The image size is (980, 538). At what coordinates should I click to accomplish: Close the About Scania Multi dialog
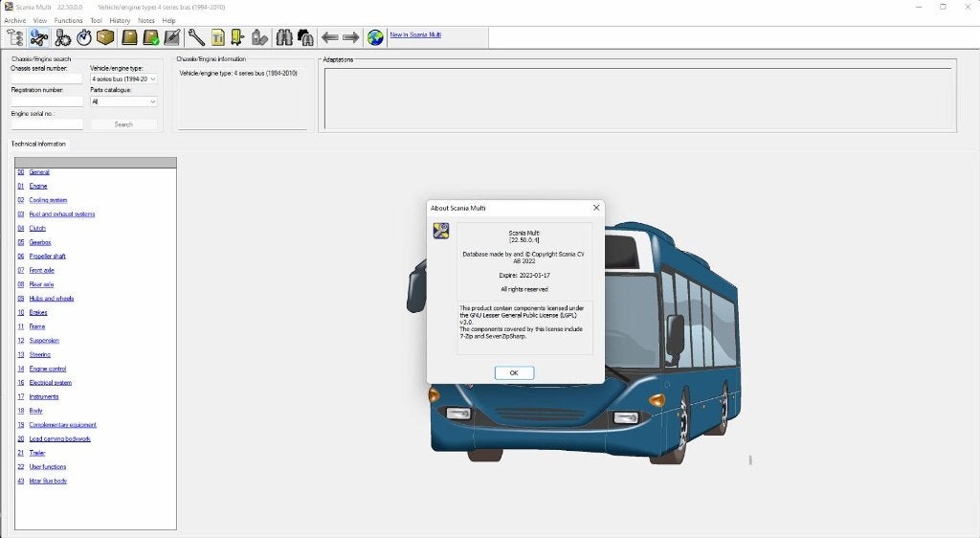[x=596, y=208]
